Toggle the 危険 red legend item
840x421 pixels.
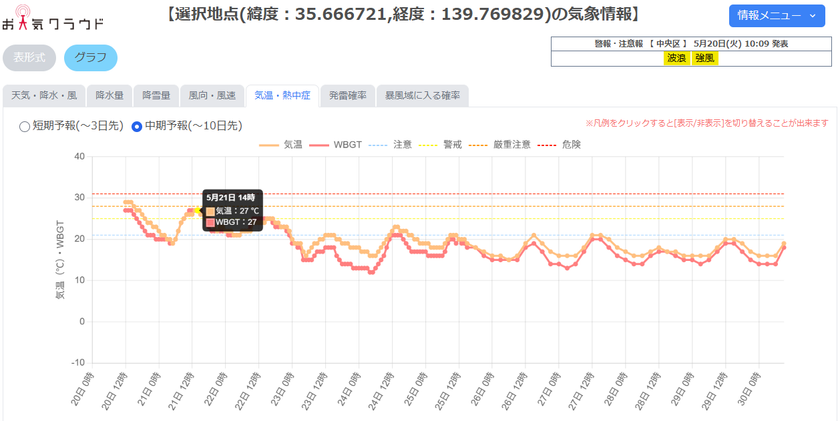559,145
